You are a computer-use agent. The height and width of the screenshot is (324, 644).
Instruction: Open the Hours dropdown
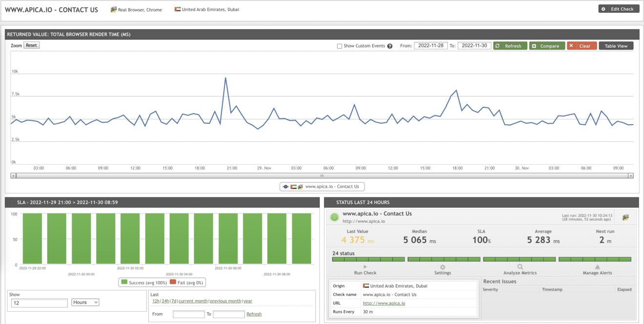point(85,302)
